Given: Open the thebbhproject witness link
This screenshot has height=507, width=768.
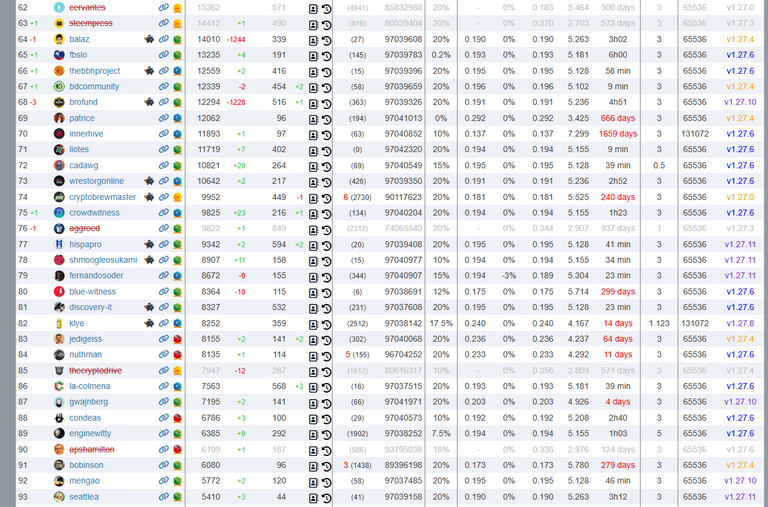Looking at the screenshot, I should point(95,71).
